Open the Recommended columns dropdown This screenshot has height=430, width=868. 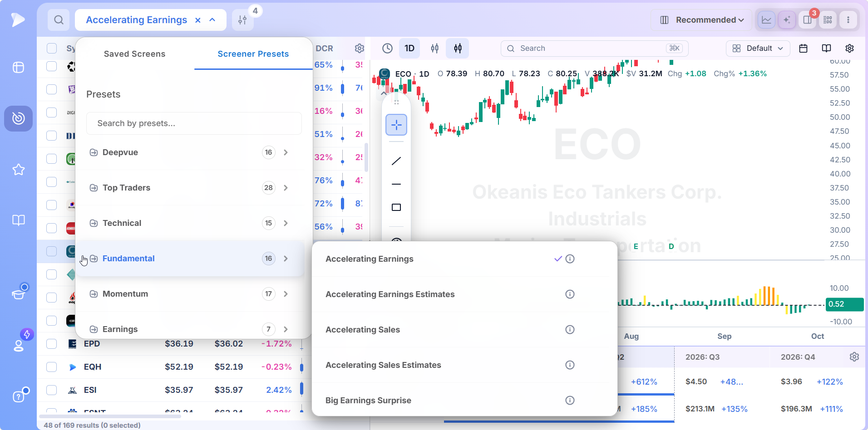(701, 20)
